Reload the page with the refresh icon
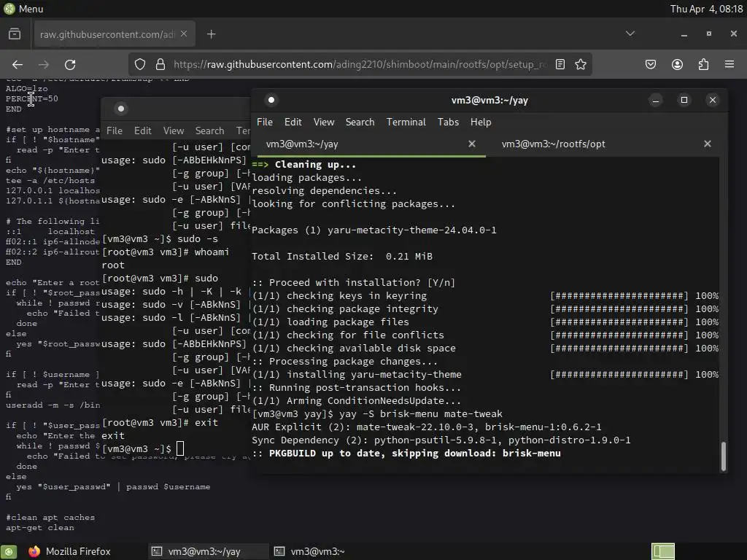 pos(70,64)
